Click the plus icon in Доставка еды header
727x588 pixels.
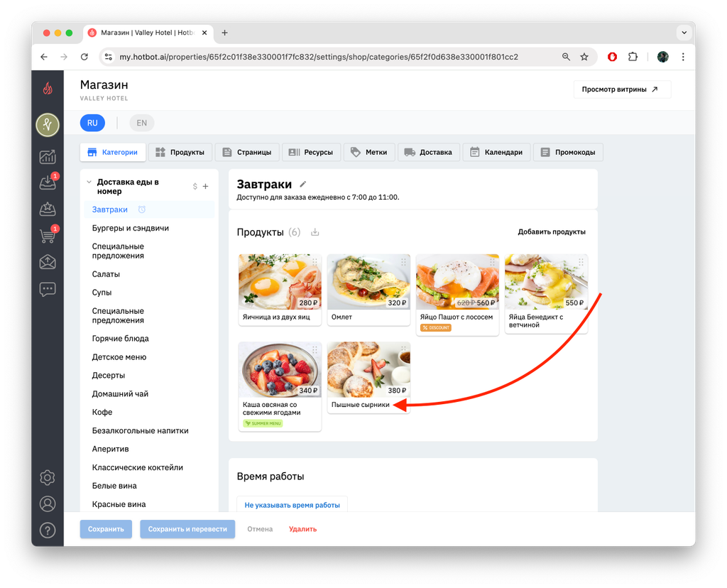tap(205, 187)
